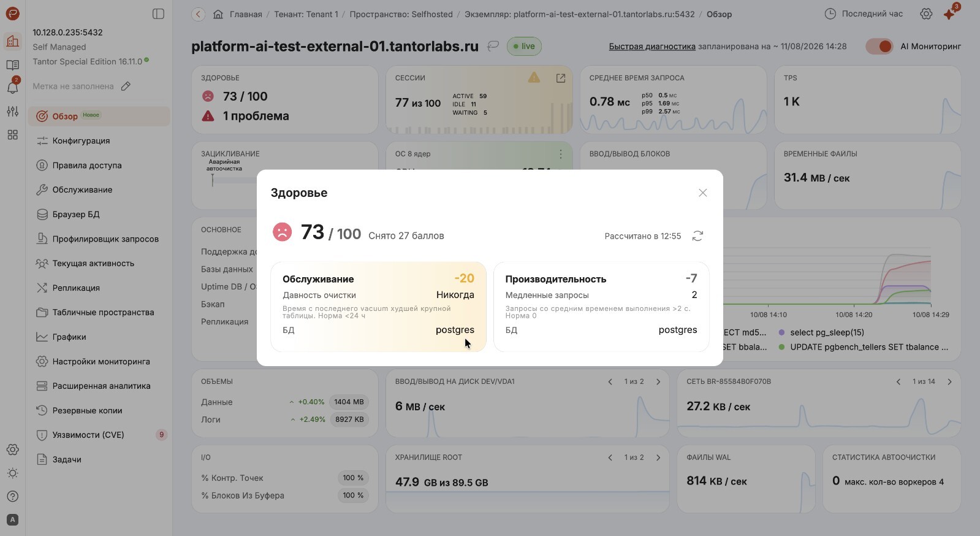Click the 1 проблема health text

[x=256, y=116]
